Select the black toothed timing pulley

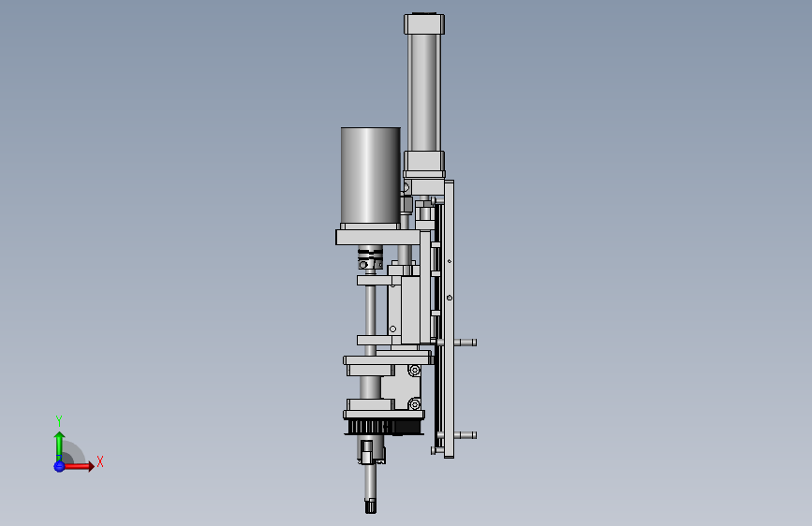384,427
